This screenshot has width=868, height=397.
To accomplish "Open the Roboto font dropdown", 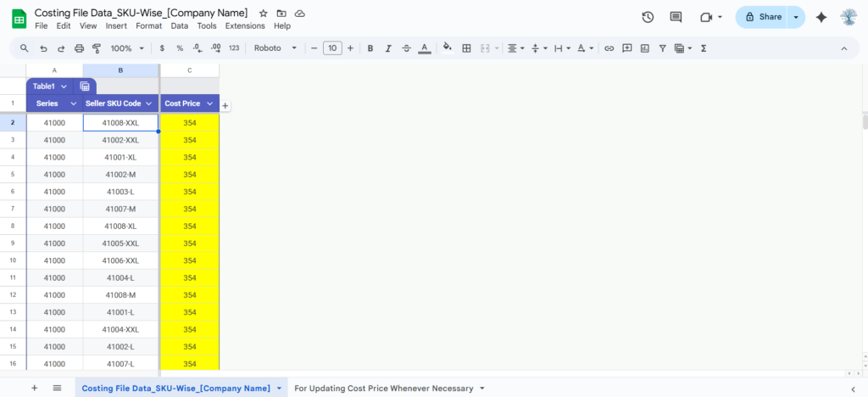I will click(x=275, y=48).
